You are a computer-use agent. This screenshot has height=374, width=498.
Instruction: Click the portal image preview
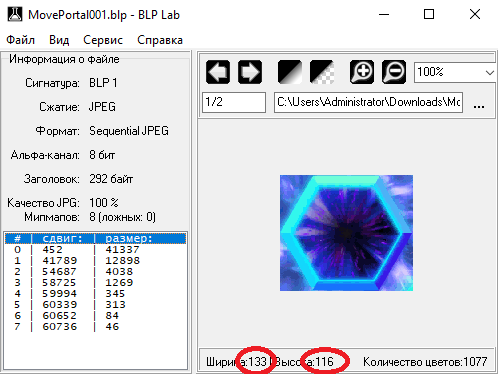pos(346,233)
